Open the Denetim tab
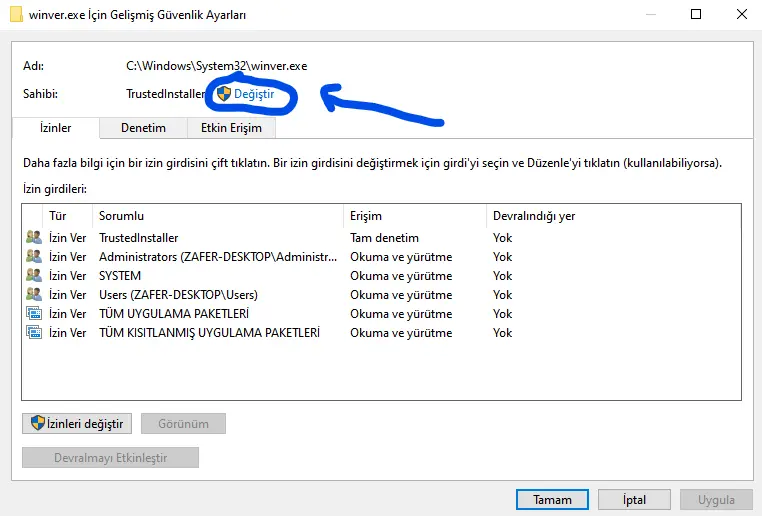Viewport: 762px width, 516px height. (x=143, y=128)
